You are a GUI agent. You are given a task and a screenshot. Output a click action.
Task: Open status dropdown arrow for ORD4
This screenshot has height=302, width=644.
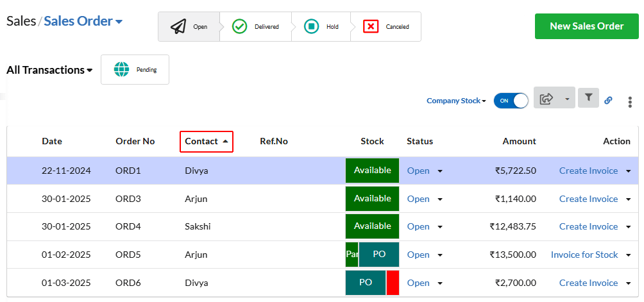[x=440, y=227]
